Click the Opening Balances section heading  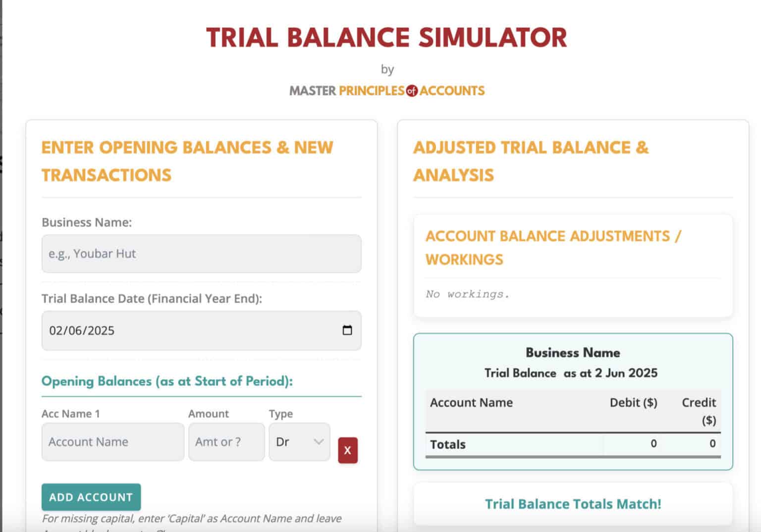(x=167, y=381)
